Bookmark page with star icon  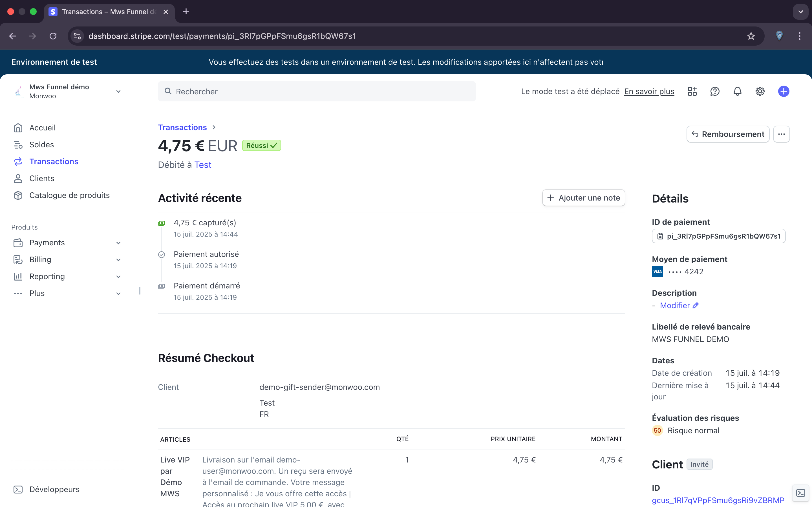pos(751,36)
